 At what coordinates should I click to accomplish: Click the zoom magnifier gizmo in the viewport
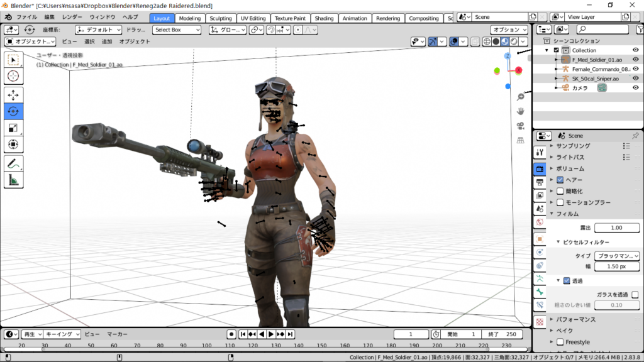tap(521, 97)
